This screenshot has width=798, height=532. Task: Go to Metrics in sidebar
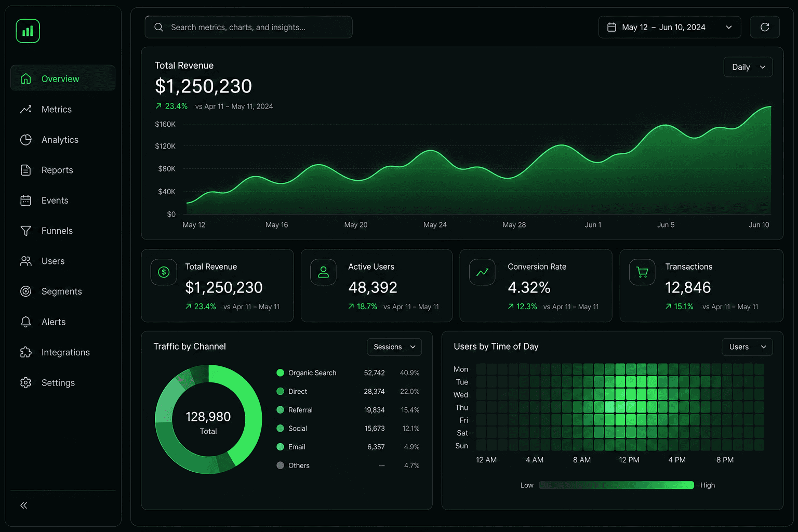(63, 110)
